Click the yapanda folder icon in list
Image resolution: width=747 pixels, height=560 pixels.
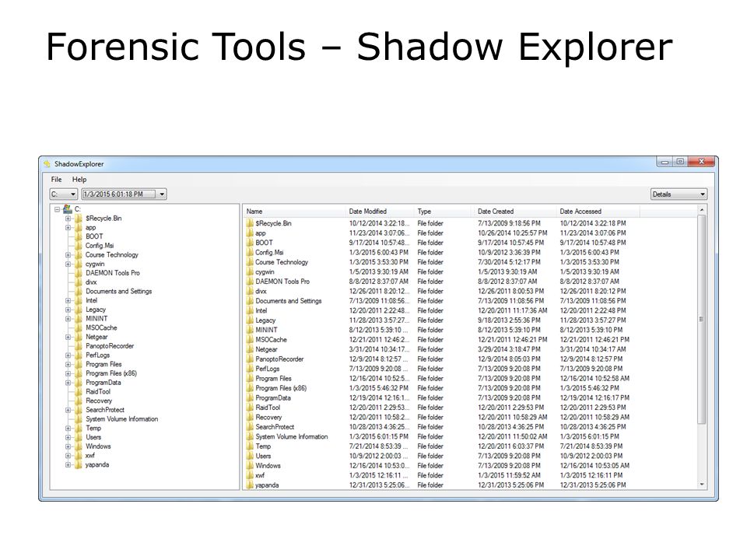pos(250,485)
